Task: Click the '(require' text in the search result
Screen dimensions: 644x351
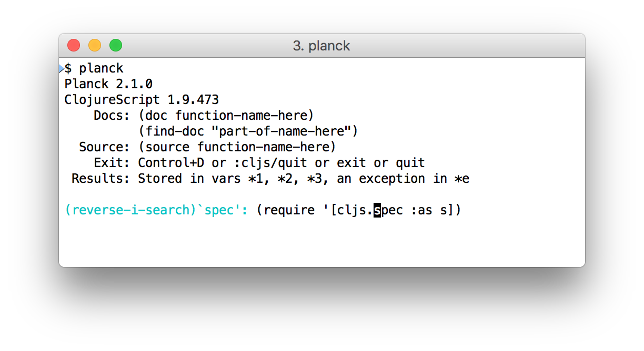Action: pos(286,210)
